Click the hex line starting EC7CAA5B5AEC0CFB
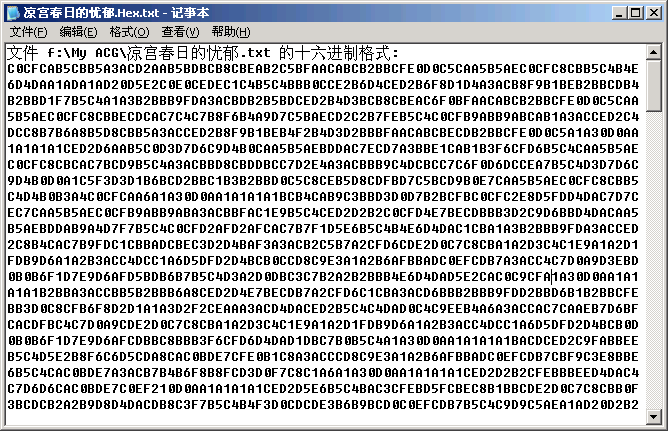The height and width of the screenshot is (431, 668). (x=323, y=213)
